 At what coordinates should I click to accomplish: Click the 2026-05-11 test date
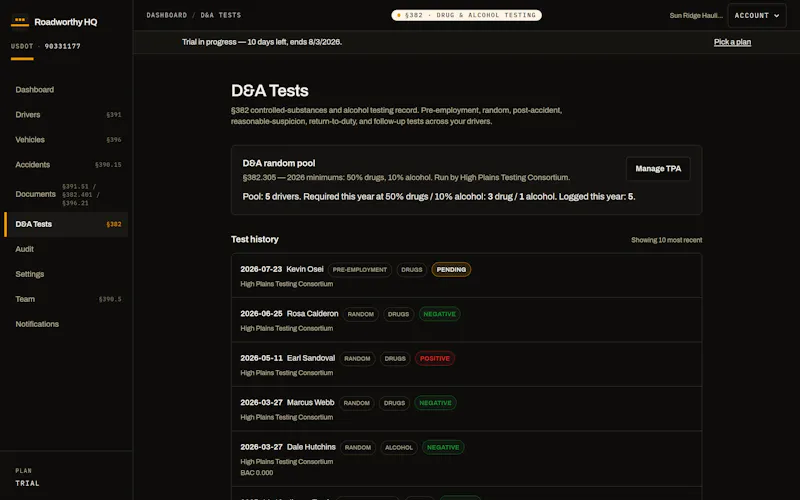pos(261,358)
